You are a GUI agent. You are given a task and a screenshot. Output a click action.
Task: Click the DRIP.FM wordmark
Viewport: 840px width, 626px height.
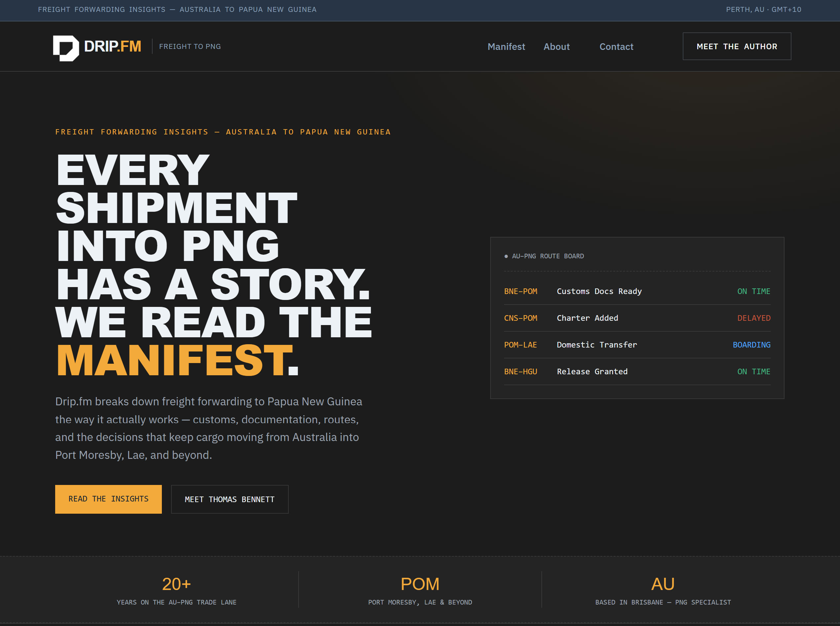point(113,46)
